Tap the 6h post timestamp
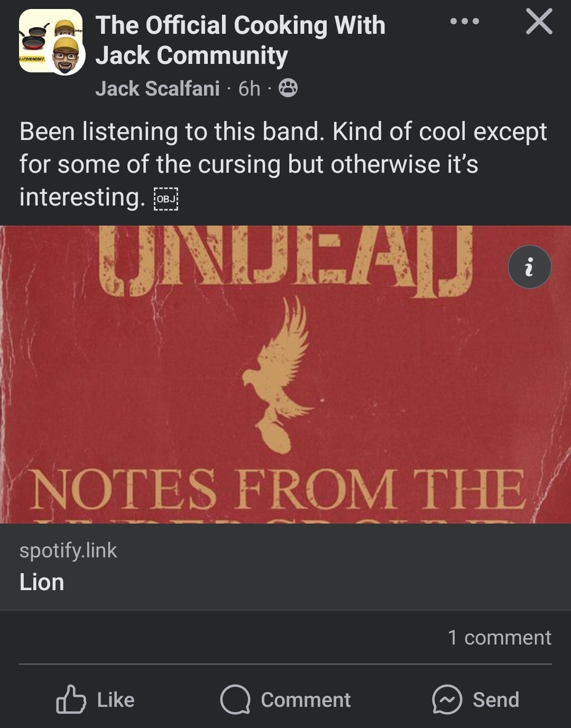Viewport: 571px width, 728px height. 250,89
